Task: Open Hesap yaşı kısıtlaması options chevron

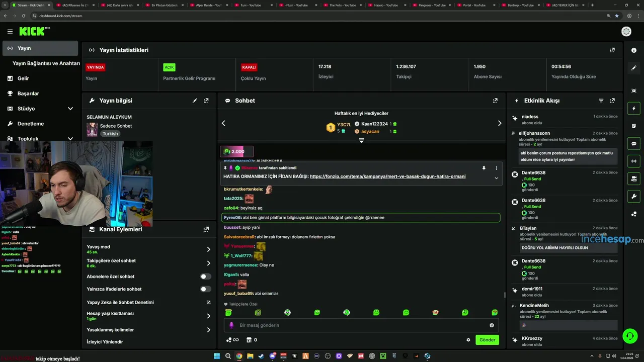Action: (208, 316)
